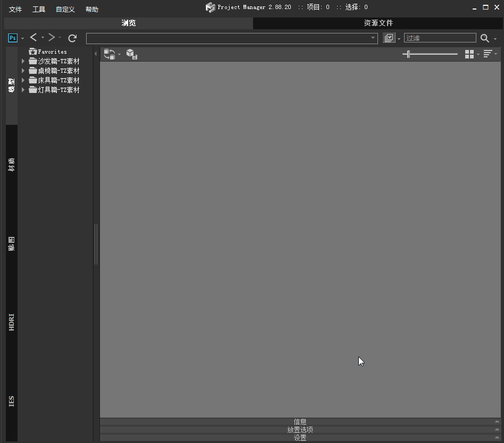Open the sort order dropdown arrow
Image resolution: width=504 pixels, height=443 pixels.
coord(495,54)
